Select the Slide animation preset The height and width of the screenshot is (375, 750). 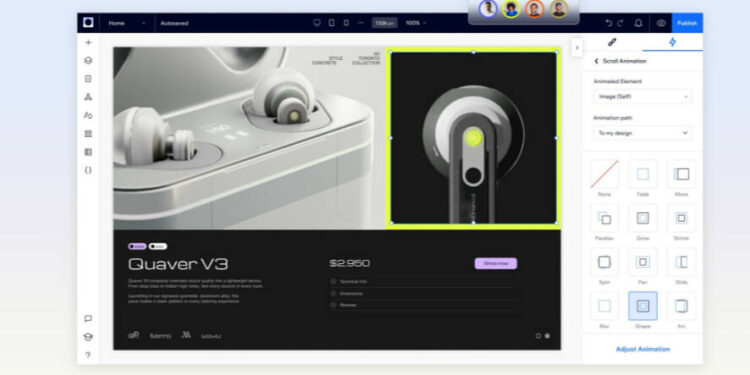pos(681,262)
